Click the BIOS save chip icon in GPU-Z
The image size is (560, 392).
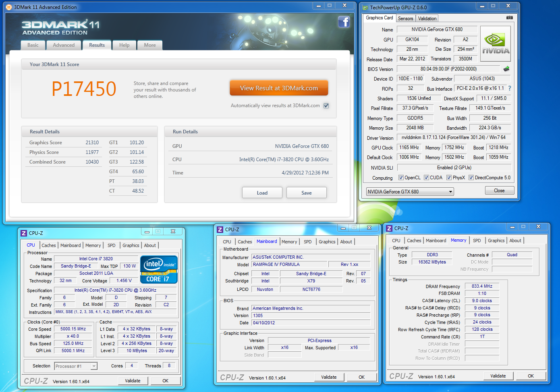tap(506, 69)
